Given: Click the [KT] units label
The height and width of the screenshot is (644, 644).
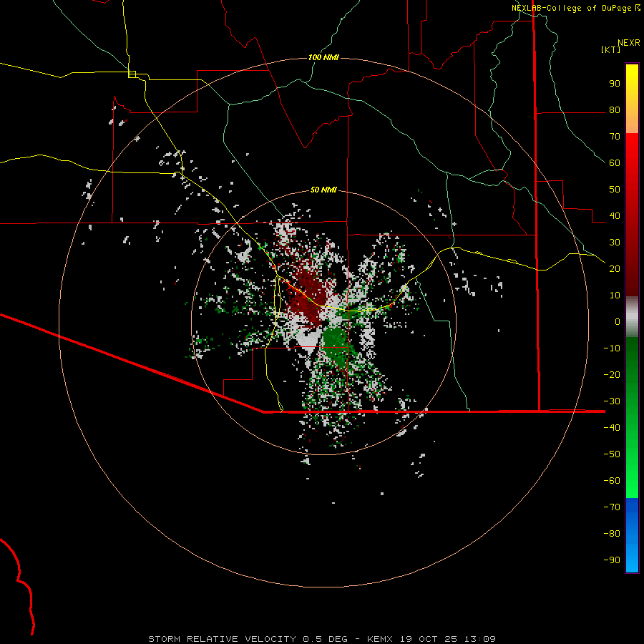Looking at the screenshot, I should point(611,49).
